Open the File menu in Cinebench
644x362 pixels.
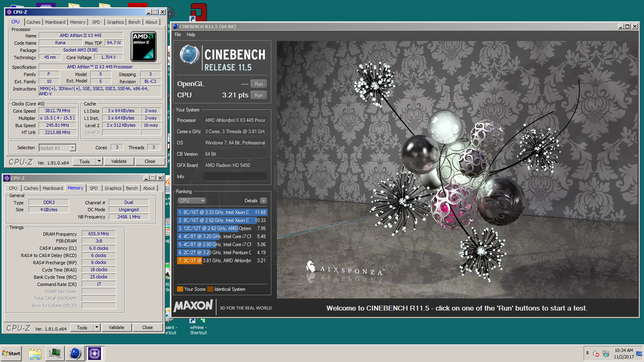178,35
